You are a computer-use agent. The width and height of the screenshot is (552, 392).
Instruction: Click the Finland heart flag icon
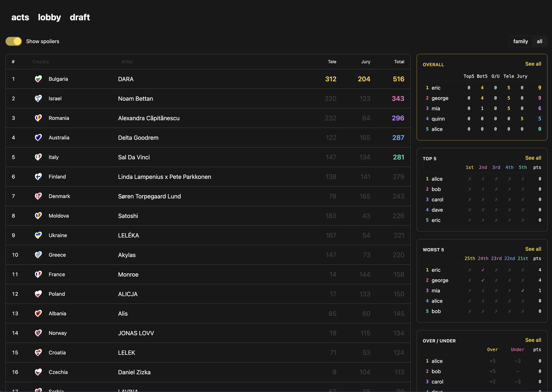38,177
